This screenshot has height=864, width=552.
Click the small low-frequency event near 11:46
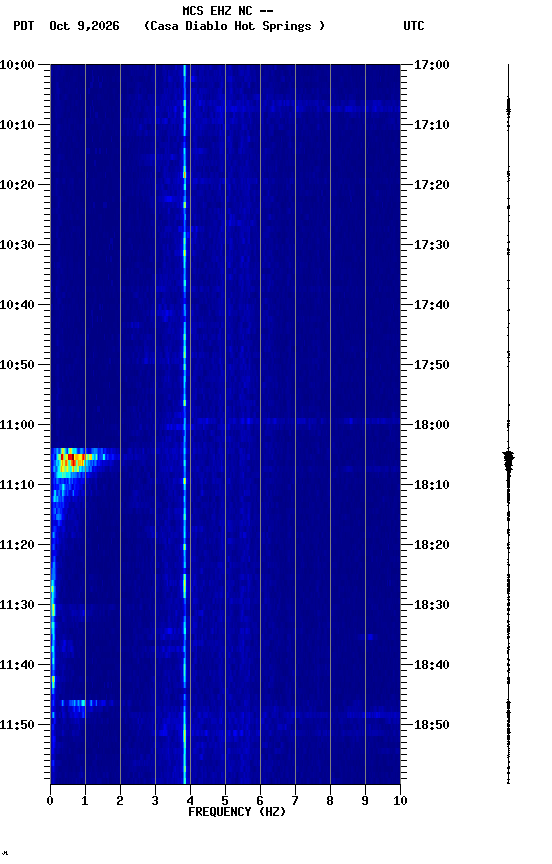click(x=83, y=703)
